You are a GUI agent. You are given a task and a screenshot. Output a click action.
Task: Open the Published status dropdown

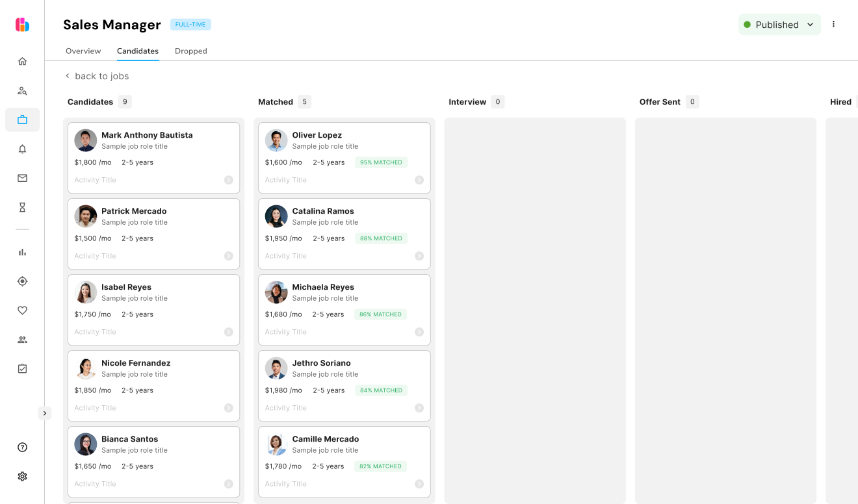pyautogui.click(x=779, y=25)
